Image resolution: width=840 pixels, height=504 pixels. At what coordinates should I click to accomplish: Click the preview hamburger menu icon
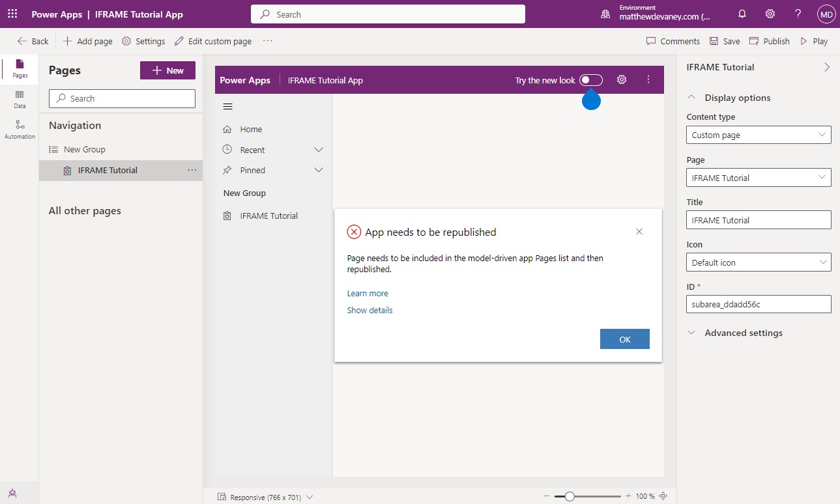click(227, 107)
